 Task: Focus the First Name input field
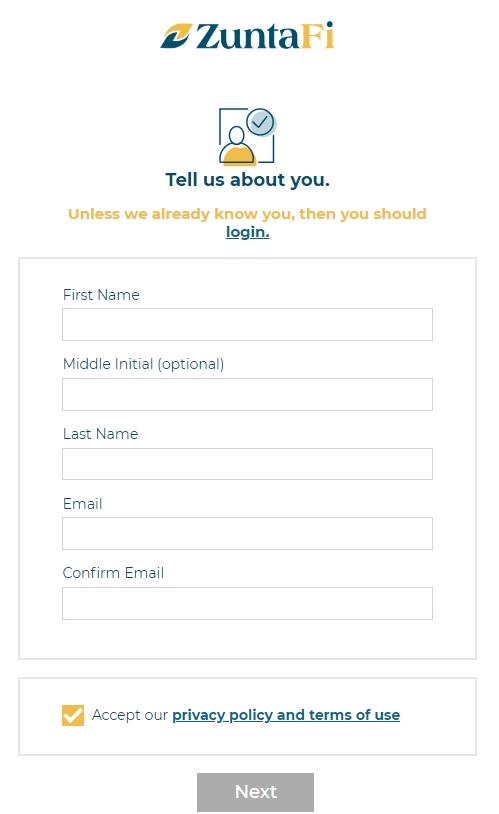tap(247, 324)
